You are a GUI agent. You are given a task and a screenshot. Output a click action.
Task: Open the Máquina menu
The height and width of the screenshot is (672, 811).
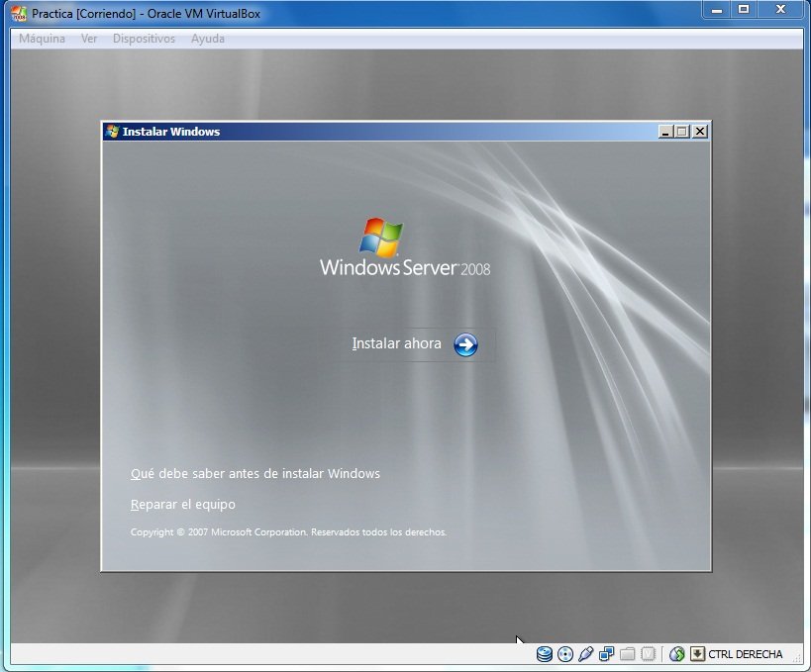click(42, 39)
